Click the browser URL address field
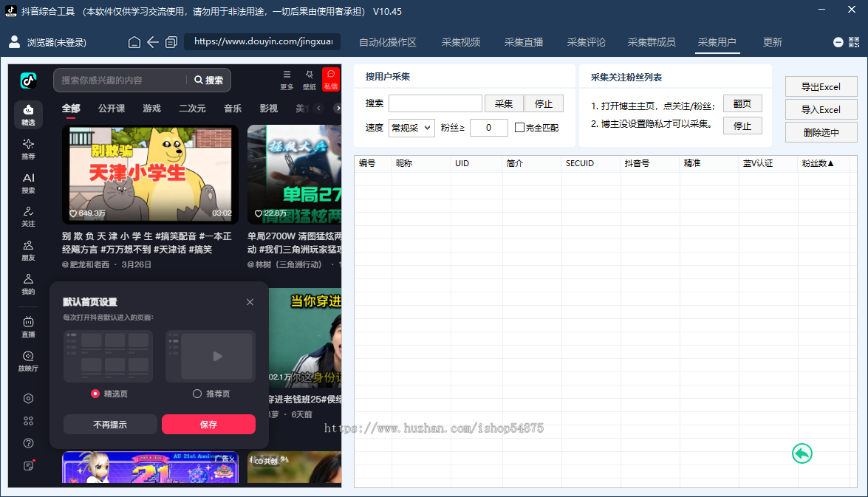868x497 pixels. click(262, 41)
